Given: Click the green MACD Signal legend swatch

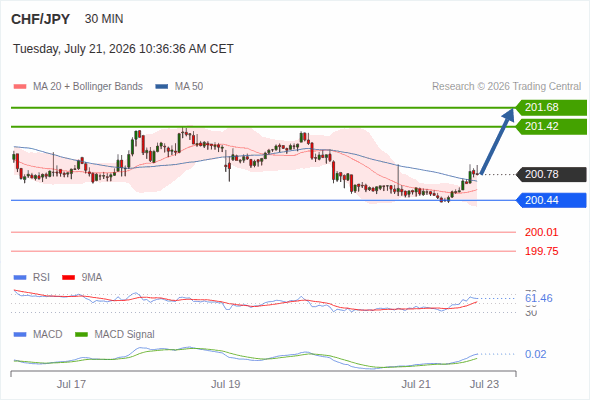Looking at the screenshot, I should point(81,335).
